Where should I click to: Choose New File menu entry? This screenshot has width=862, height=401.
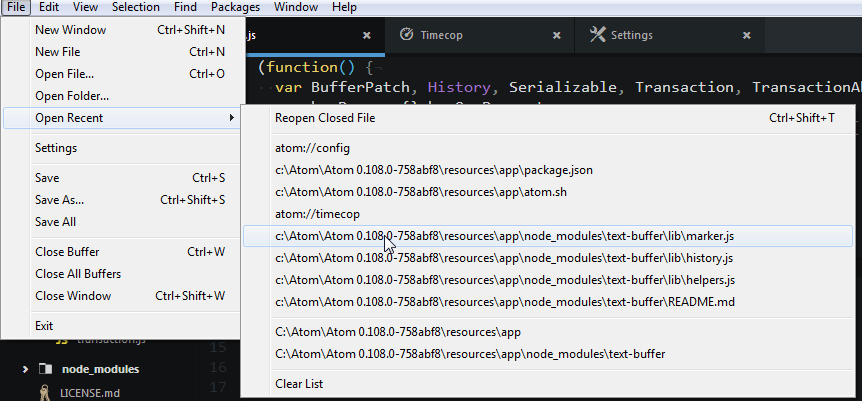coord(122,52)
